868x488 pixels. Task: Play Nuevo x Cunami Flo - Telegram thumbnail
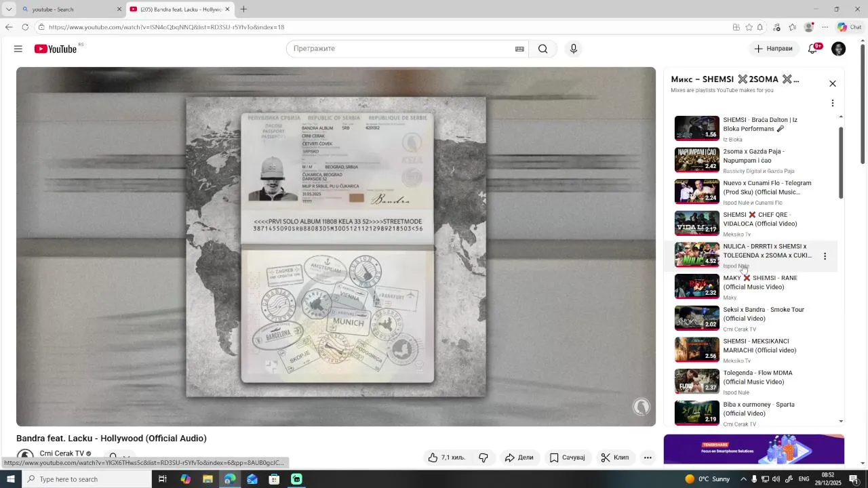[696, 191]
